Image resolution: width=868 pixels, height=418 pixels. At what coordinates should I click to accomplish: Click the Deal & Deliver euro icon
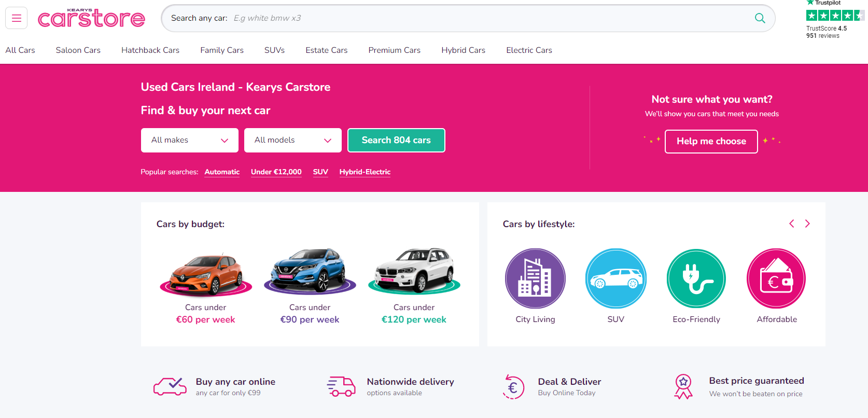click(513, 387)
